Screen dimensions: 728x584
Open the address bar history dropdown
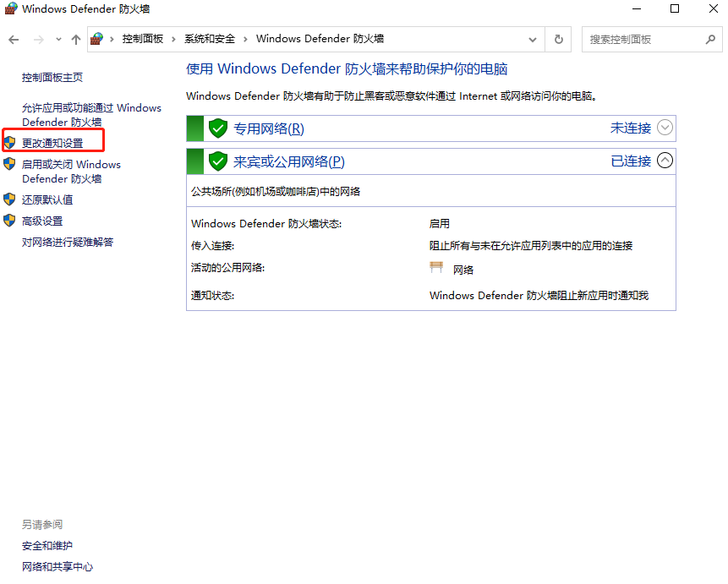click(531, 39)
